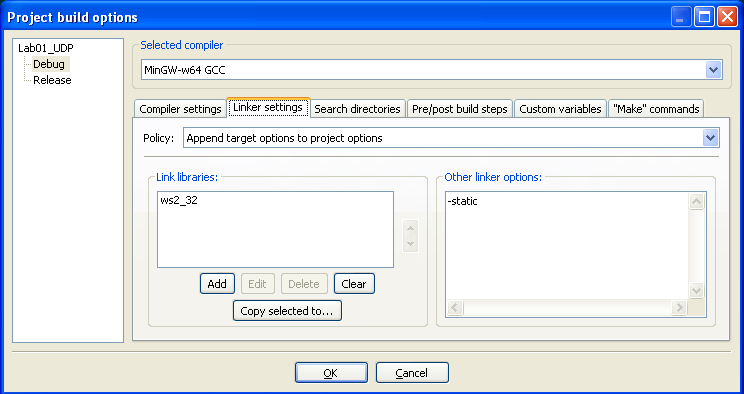Screen dimensions: 744x394
Task: Switch to "Make" commands tab
Action: (656, 109)
